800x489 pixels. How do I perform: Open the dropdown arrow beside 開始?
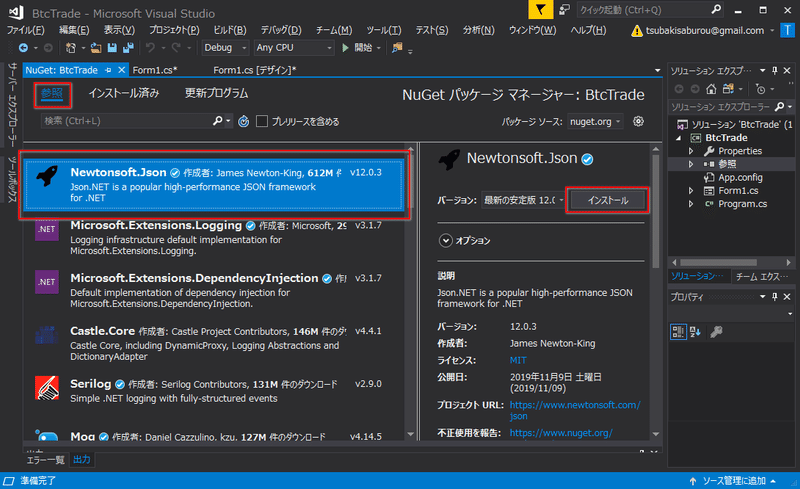tap(379, 48)
